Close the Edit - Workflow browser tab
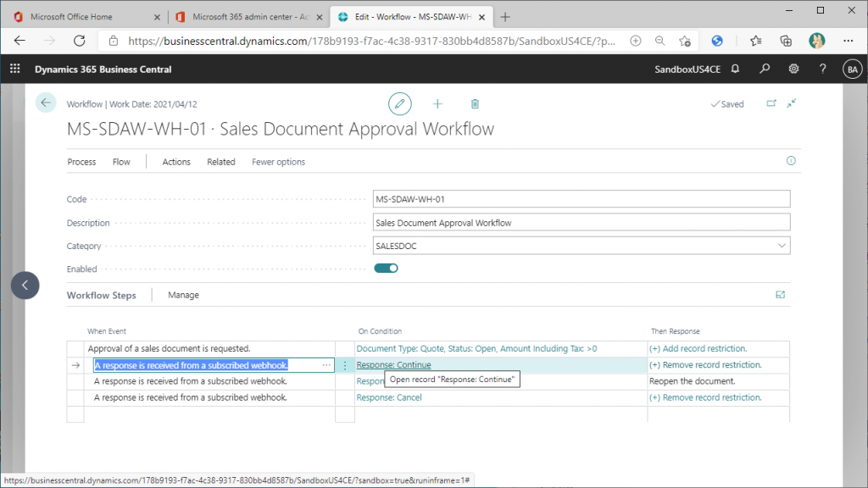The height and width of the screenshot is (488, 868). (x=481, y=17)
